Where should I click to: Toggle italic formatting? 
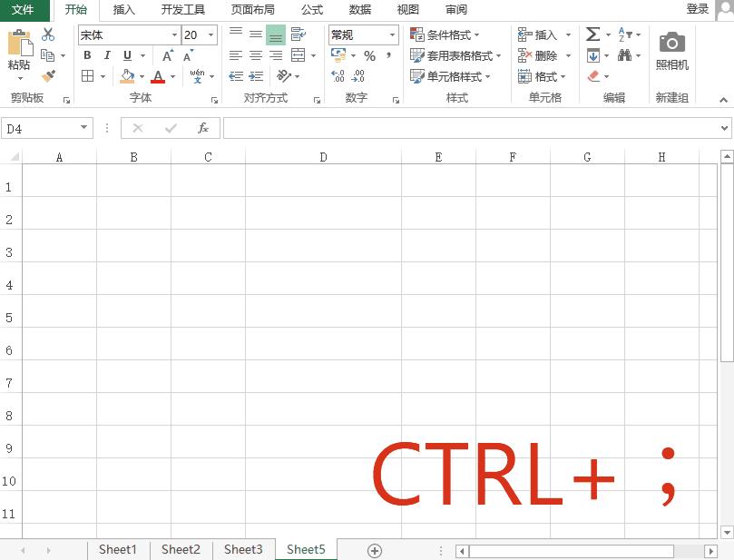tap(106, 55)
